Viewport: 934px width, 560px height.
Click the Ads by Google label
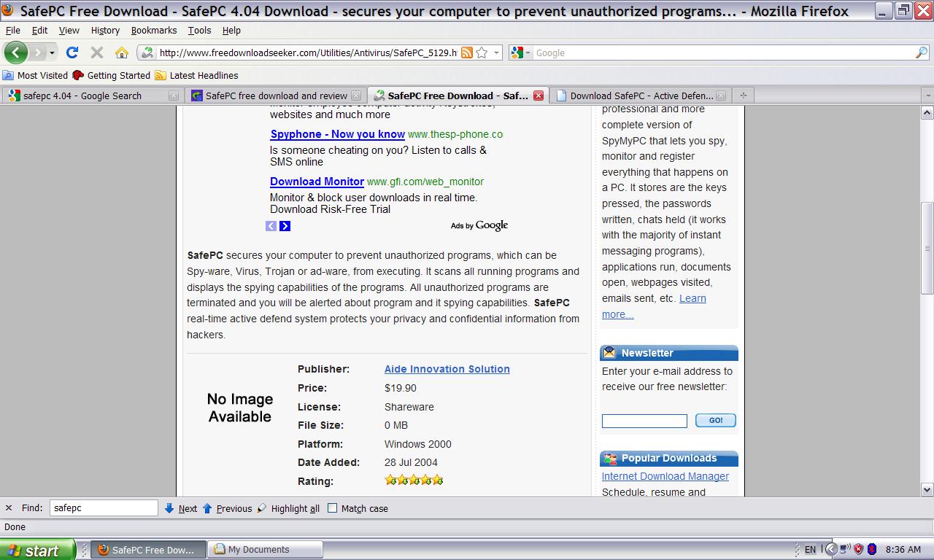pos(479,225)
